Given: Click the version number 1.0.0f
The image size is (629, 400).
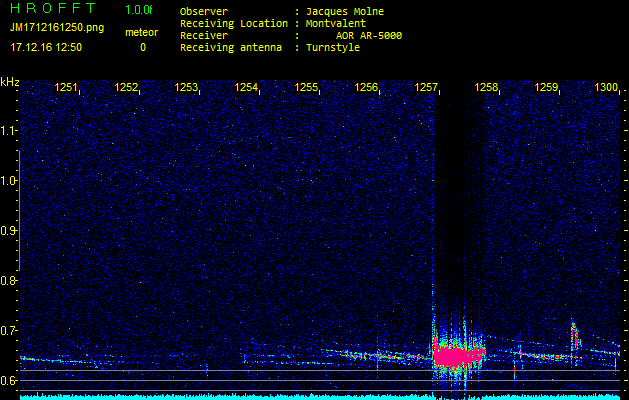Looking at the screenshot, I should [x=138, y=10].
